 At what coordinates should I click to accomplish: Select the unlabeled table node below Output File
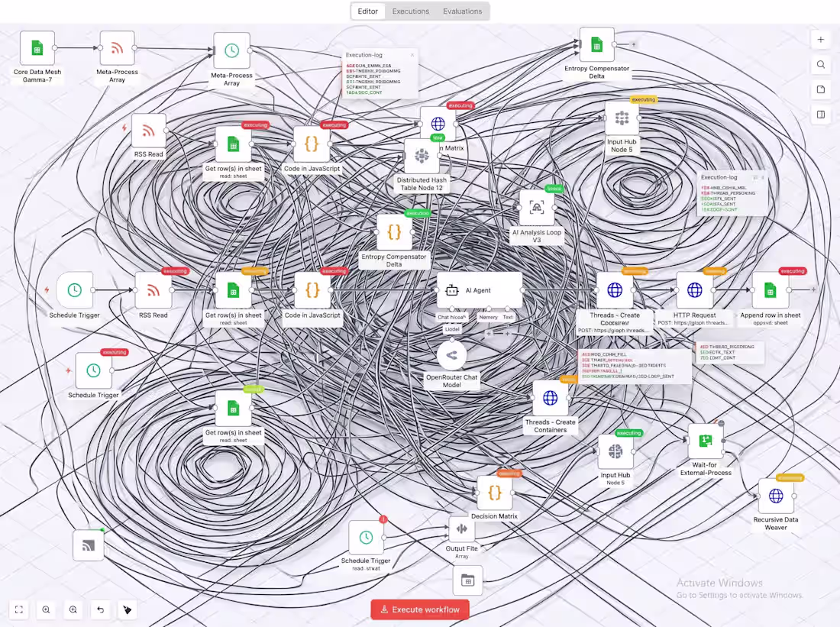467,580
